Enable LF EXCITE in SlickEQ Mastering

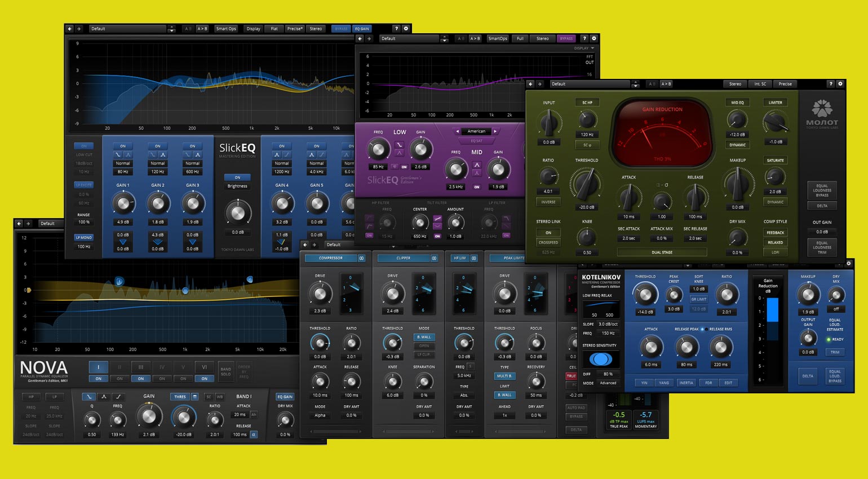84,185
